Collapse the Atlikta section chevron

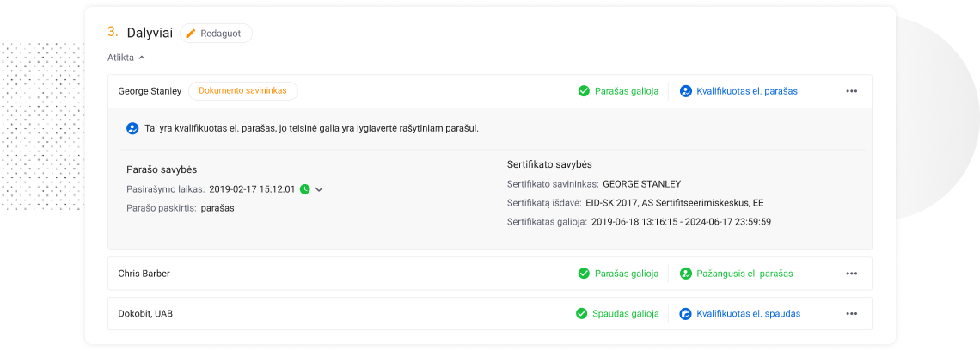(142, 58)
